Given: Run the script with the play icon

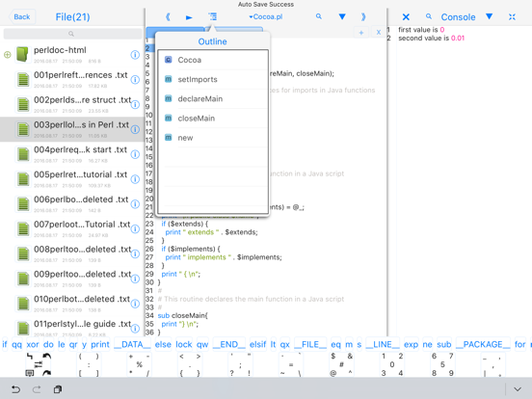Looking at the screenshot, I should point(189,17).
